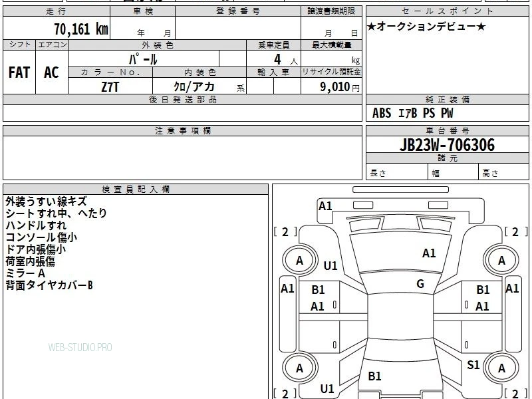Screen dimensions: 532x399
Task: Click the パール exterior color value
Action: pyautogui.click(x=143, y=59)
